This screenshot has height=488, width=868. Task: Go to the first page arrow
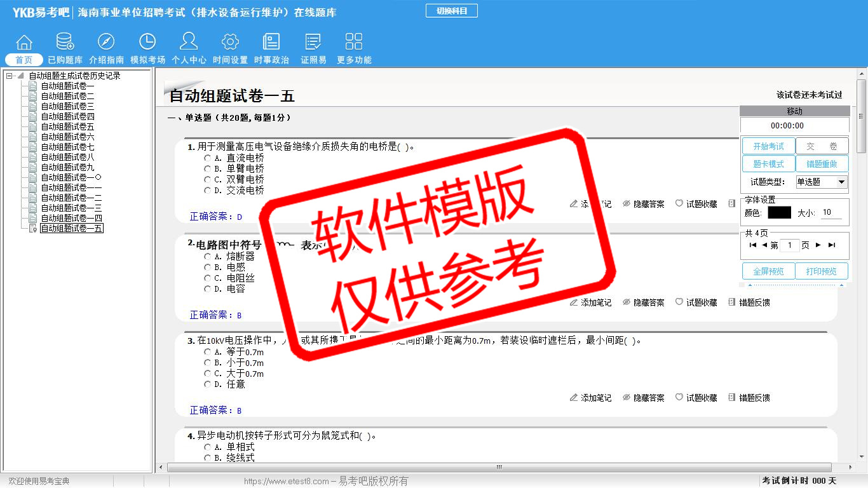coord(753,245)
